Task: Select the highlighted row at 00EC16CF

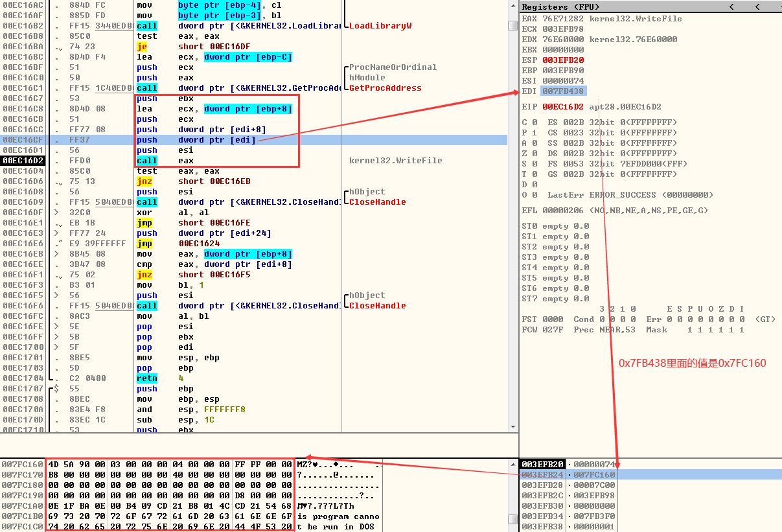Action: point(254,139)
